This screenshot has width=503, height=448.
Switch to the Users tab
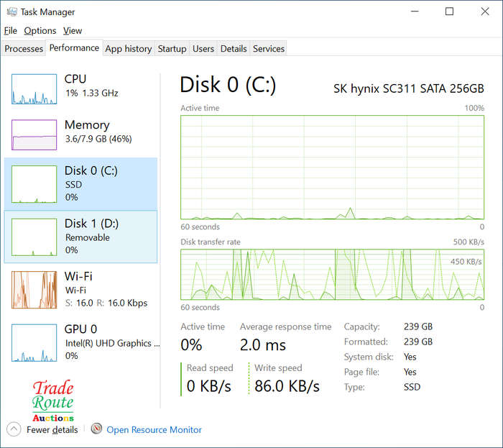[203, 48]
